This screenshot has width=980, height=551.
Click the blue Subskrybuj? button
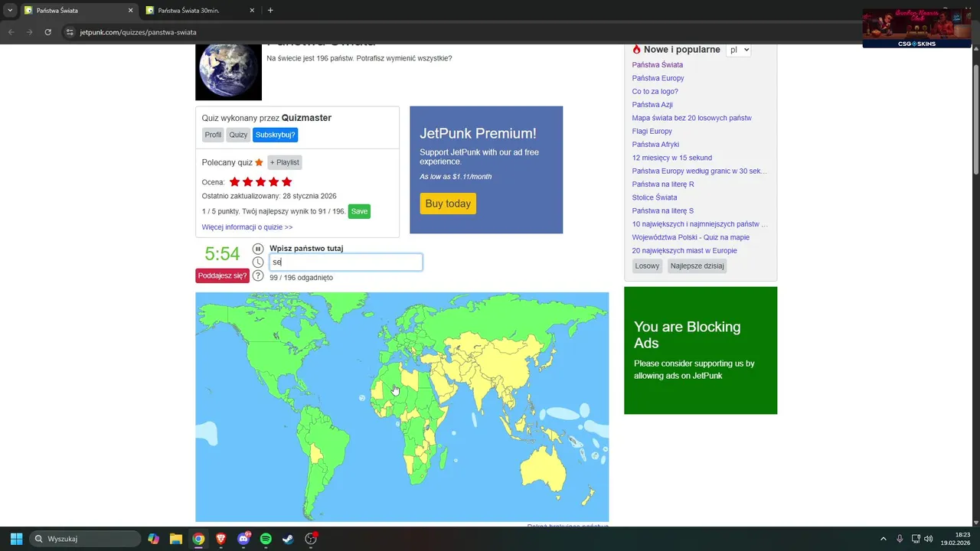coord(275,135)
